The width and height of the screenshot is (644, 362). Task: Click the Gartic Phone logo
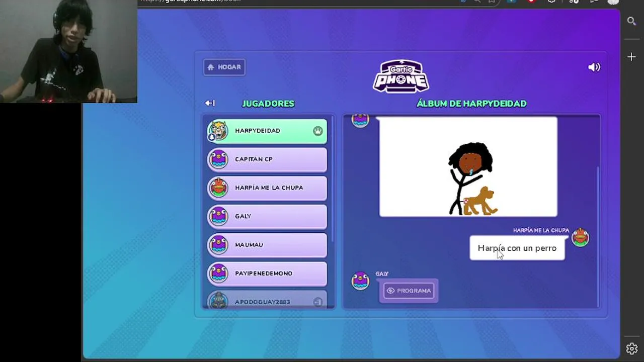click(401, 76)
